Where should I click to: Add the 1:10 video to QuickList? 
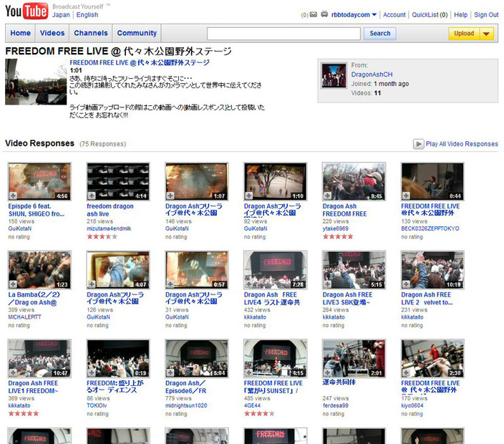(x=249, y=196)
